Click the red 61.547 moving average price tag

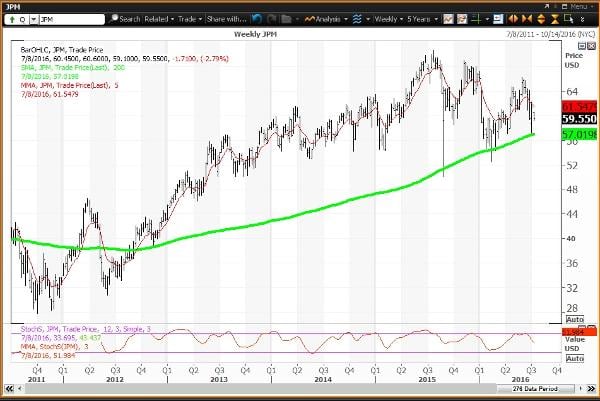pyautogui.click(x=579, y=106)
